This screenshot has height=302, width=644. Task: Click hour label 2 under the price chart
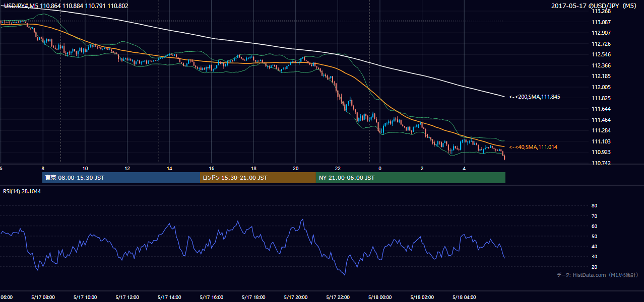click(x=422, y=168)
